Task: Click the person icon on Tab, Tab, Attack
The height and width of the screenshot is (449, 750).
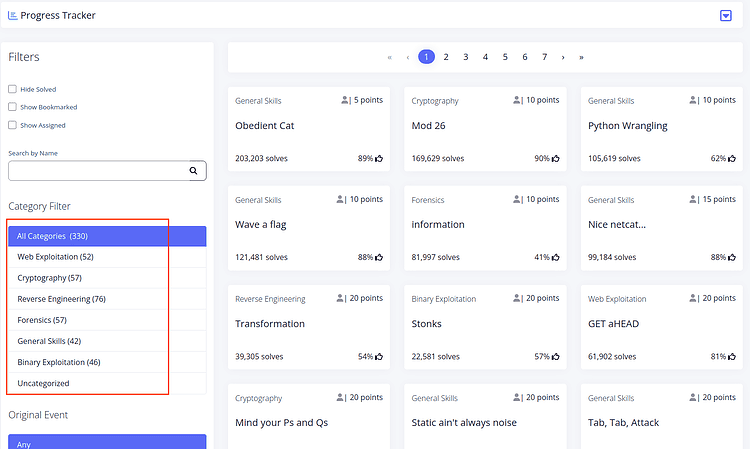Action: pos(693,397)
